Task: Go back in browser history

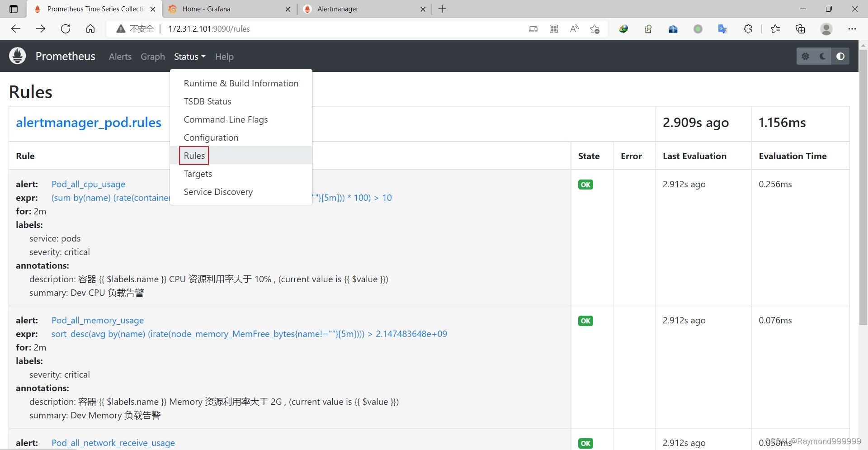Action: click(16, 29)
